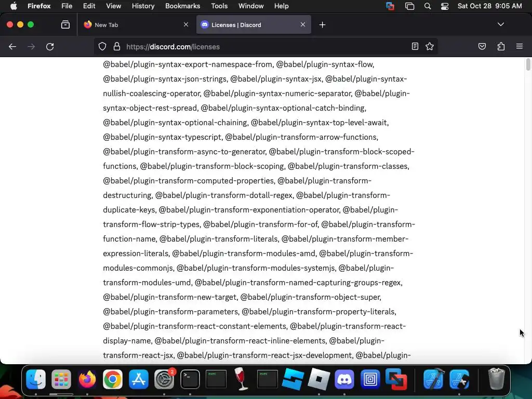Open Spotlight search in menu bar
The height and width of the screenshot is (399, 532).
click(x=428, y=6)
